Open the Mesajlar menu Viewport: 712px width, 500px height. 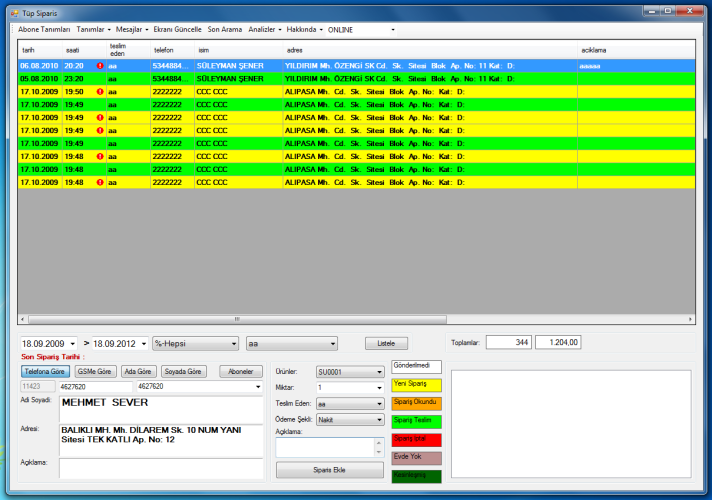tap(132, 30)
